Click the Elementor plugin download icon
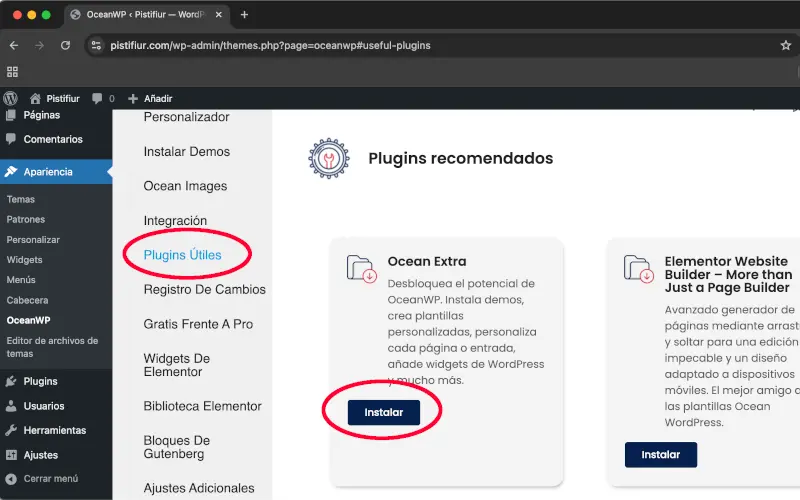The image size is (800, 500). coord(639,269)
